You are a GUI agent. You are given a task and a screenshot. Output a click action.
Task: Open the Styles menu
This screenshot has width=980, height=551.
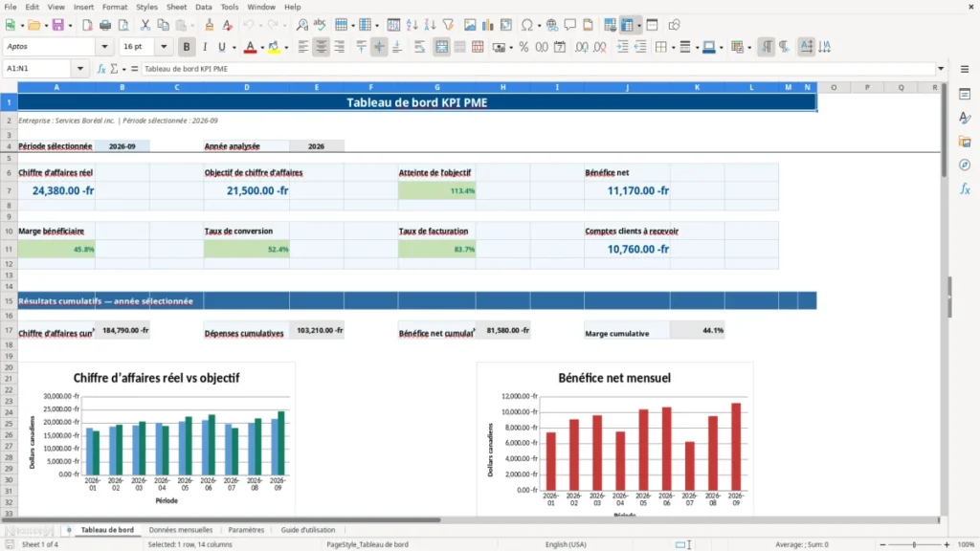tap(146, 7)
